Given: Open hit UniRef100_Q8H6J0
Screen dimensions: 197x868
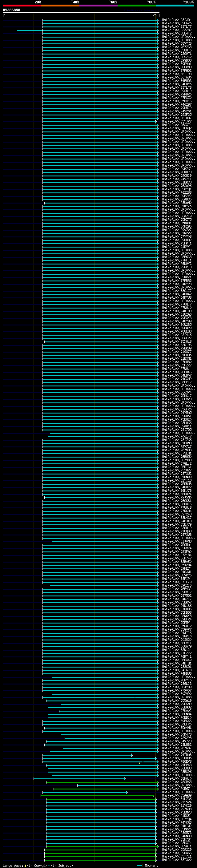Looking at the screenshot, I should [176, 778].
